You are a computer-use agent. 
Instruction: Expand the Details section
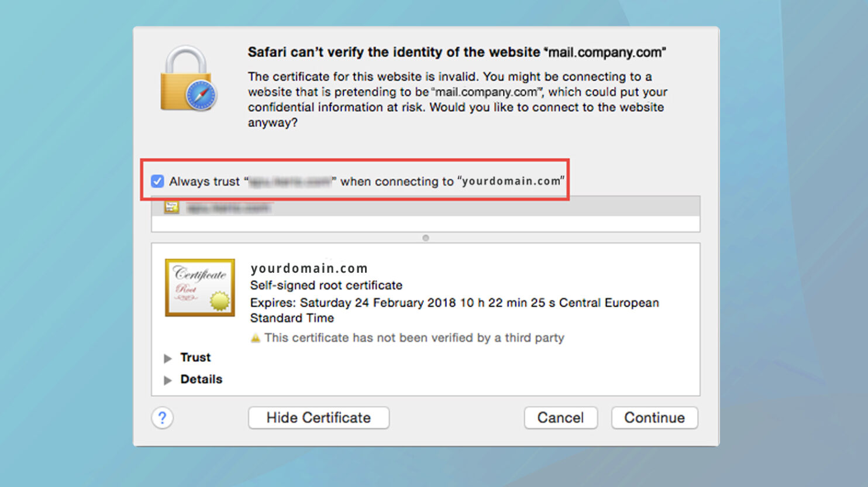click(x=167, y=379)
